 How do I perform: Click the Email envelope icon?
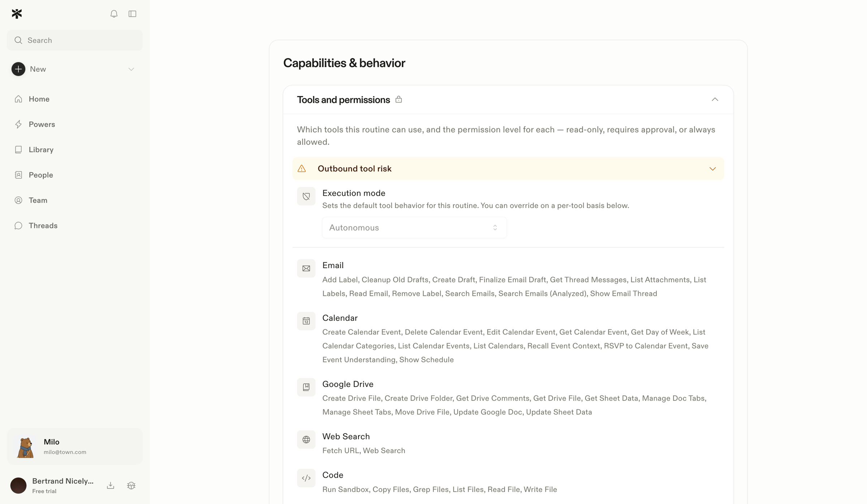(x=306, y=268)
